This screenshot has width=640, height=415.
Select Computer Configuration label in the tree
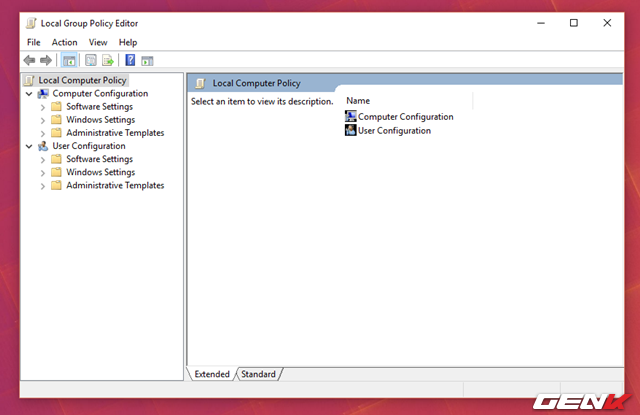point(100,93)
